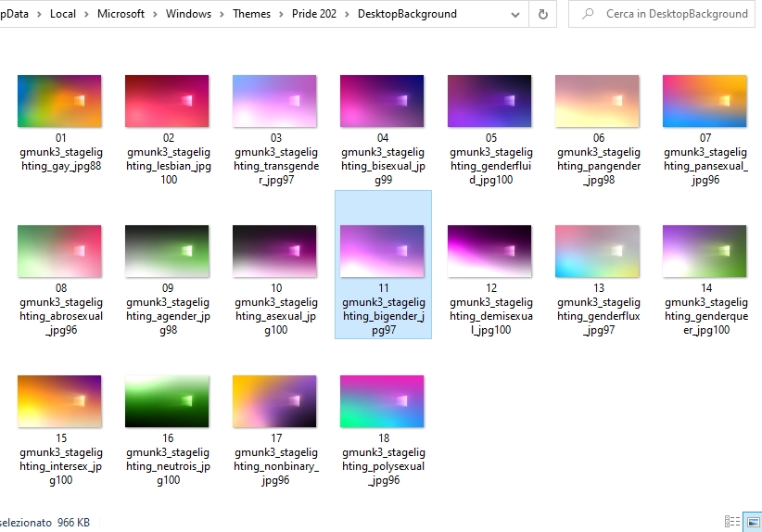Select the 18 polysexual wallpaper thumbnail
Image resolution: width=762 pixels, height=532 pixels.
coord(382,401)
